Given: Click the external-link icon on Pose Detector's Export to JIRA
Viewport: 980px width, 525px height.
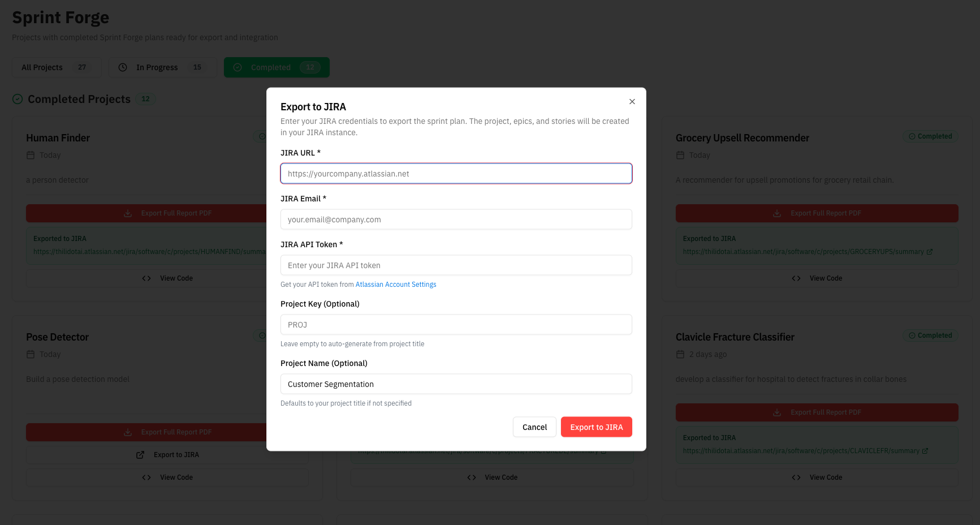Looking at the screenshot, I should click(x=140, y=454).
